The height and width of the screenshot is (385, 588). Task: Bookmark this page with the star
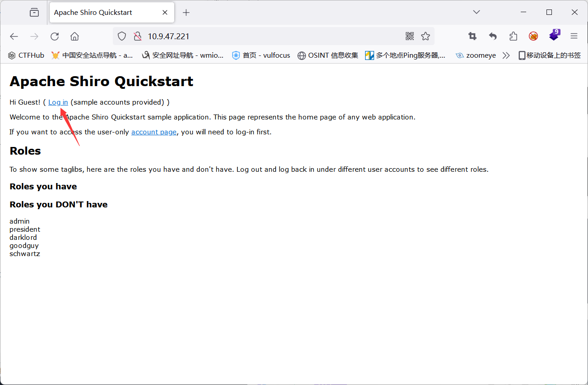click(x=425, y=36)
